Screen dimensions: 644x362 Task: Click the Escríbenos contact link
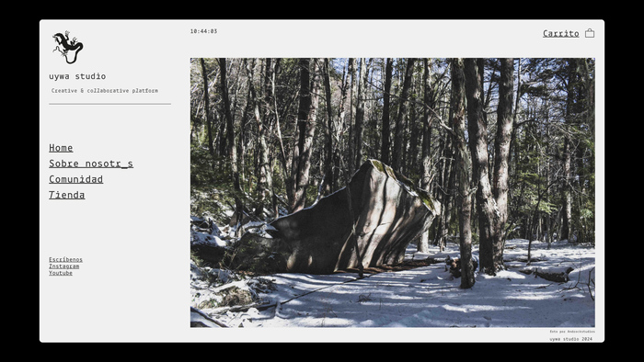(65, 259)
